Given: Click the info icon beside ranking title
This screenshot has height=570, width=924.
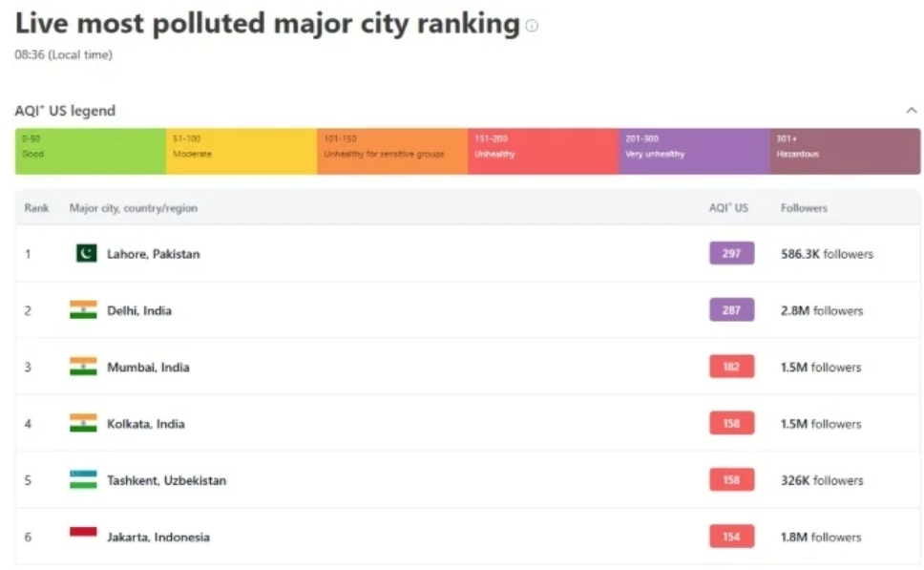Looking at the screenshot, I should click(x=532, y=26).
